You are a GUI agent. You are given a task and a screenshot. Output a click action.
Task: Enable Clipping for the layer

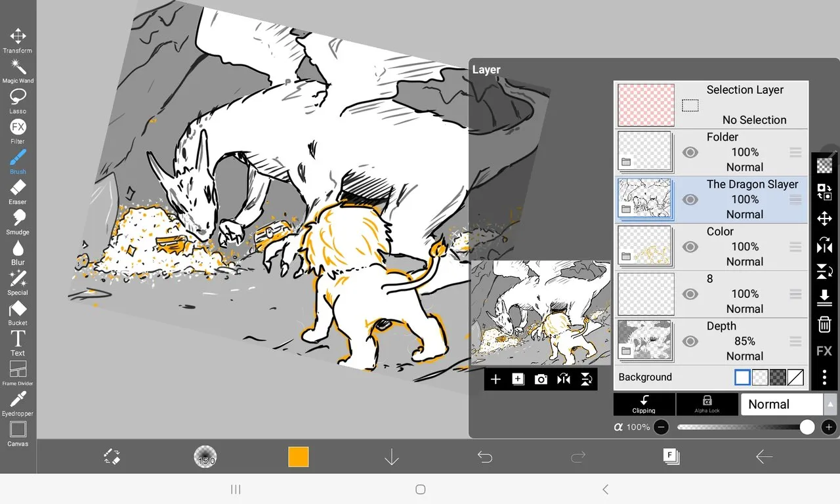pyautogui.click(x=644, y=404)
